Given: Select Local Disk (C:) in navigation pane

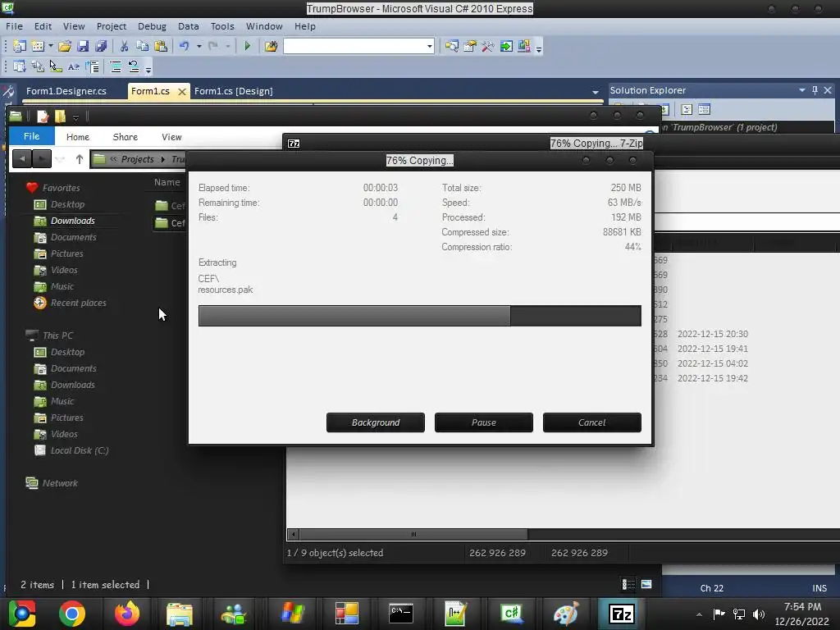Looking at the screenshot, I should (x=72, y=450).
